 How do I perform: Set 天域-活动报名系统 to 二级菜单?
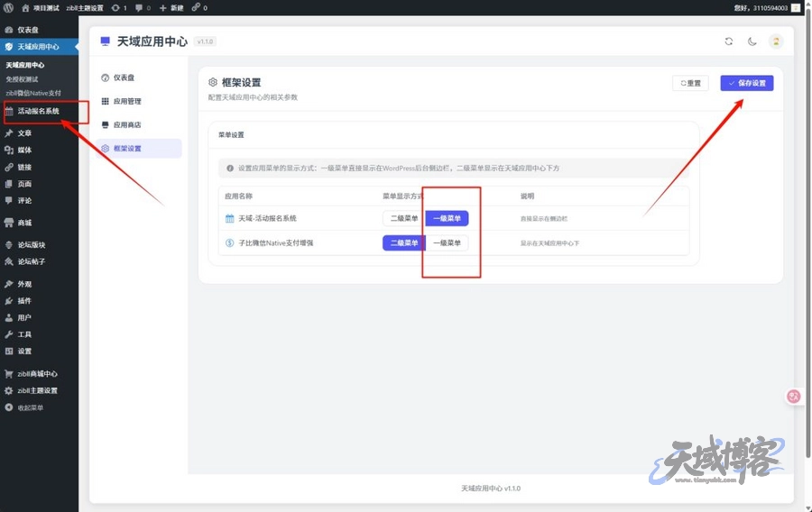pyautogui.click(x=404, y=218)
